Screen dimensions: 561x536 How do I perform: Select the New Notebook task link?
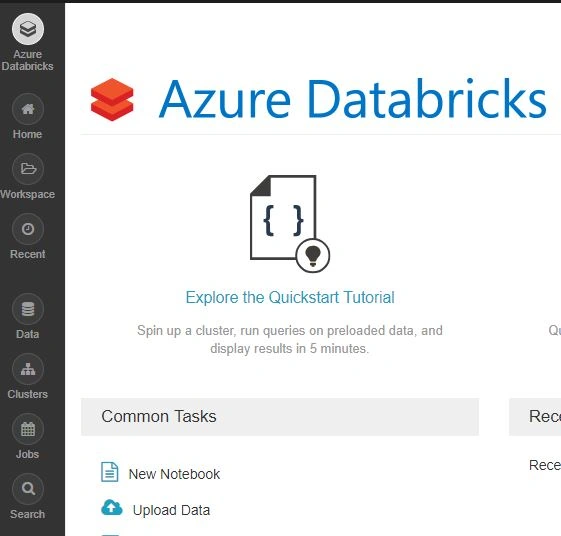pyautogui.click(x=174, y=474)
